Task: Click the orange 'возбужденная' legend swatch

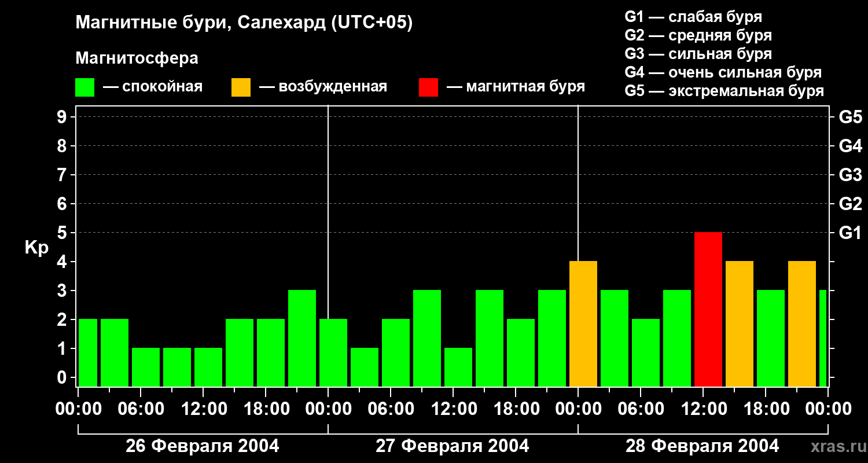Action: pyautogui.click(x=241, y=87)
